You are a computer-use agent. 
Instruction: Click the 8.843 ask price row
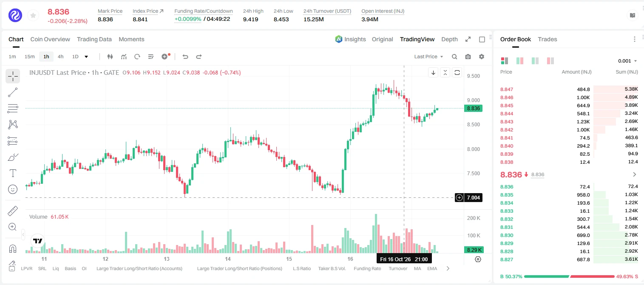[x=569, y=122]
